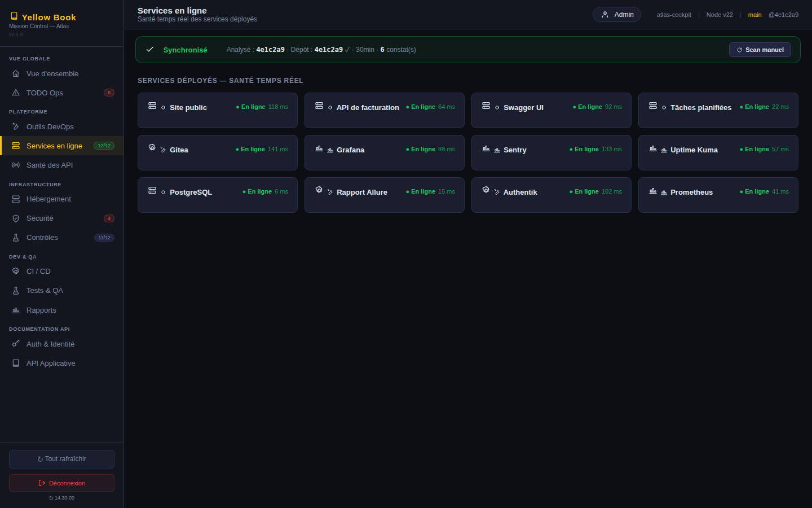Click the main branch label
The image size is (812, 508).
(x=754, y=15)
